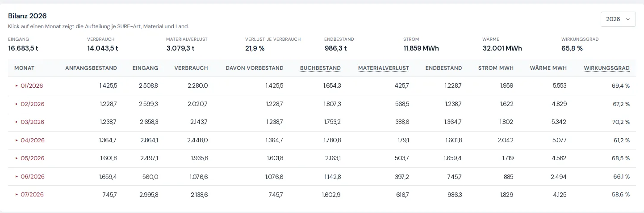The image size is (644, 213).
Task: Click Materialverlust value 503,7 in 05/2026
Action: point(401,158)
